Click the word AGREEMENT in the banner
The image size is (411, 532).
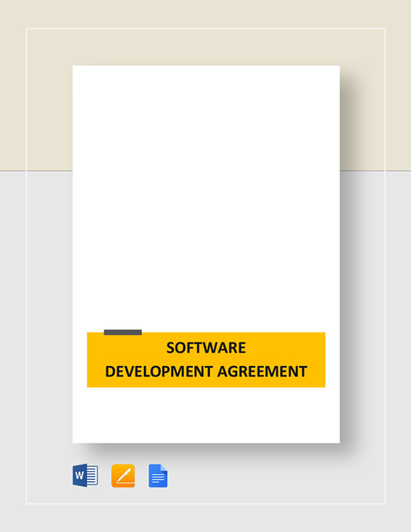coord(262,371)
